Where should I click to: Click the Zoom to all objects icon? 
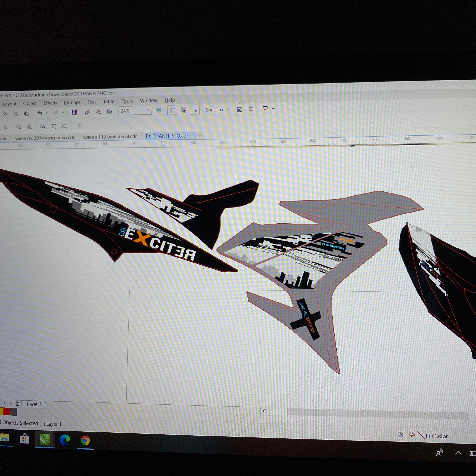[30, 127]
